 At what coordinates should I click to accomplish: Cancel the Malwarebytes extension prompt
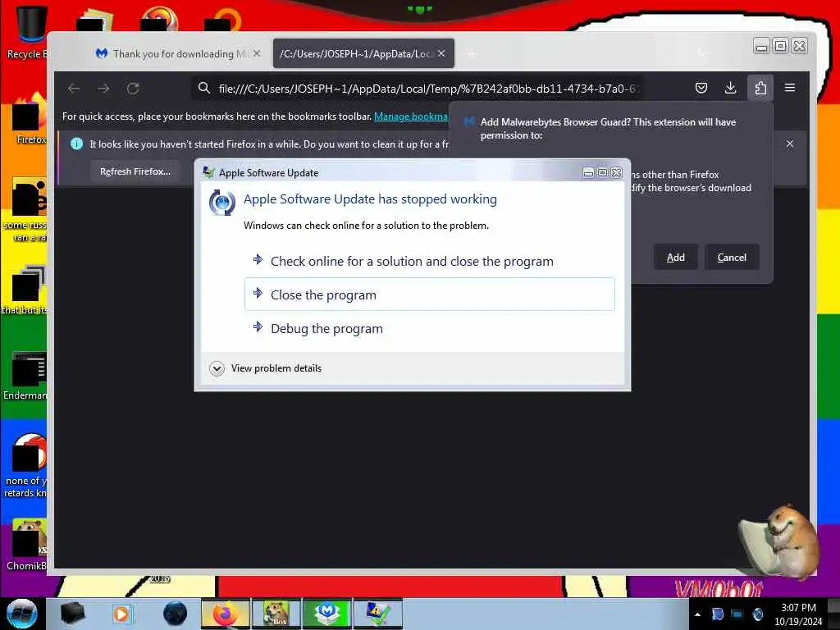coord(731,257)
